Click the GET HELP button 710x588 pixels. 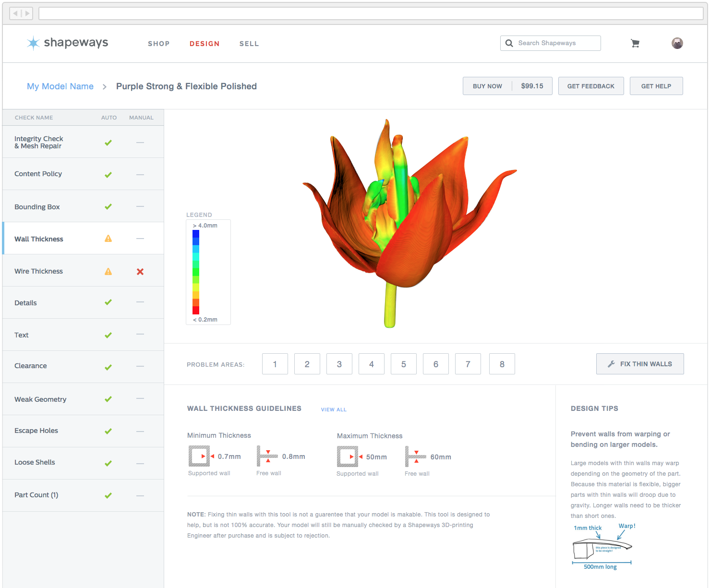coord(656,86)
